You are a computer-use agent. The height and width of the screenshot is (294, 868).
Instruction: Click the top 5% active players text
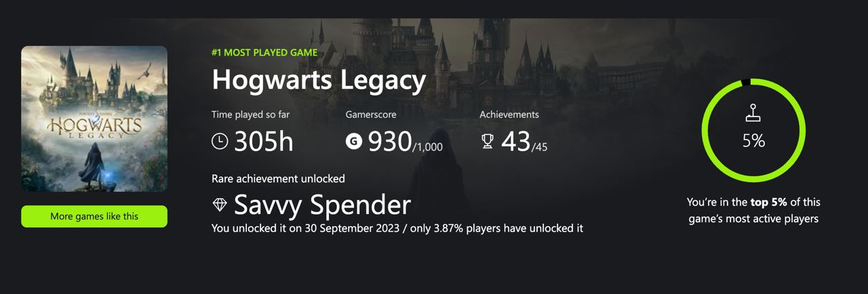click(753, 210)
